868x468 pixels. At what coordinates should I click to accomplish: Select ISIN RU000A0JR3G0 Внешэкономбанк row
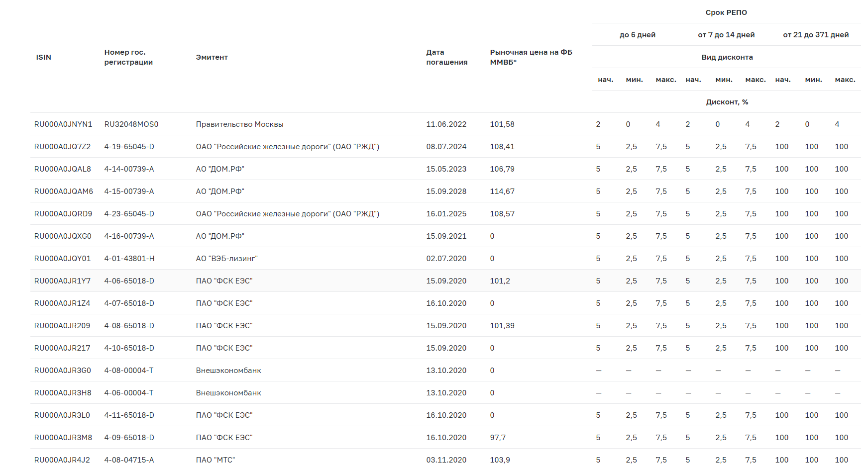[x=63, y=371]
